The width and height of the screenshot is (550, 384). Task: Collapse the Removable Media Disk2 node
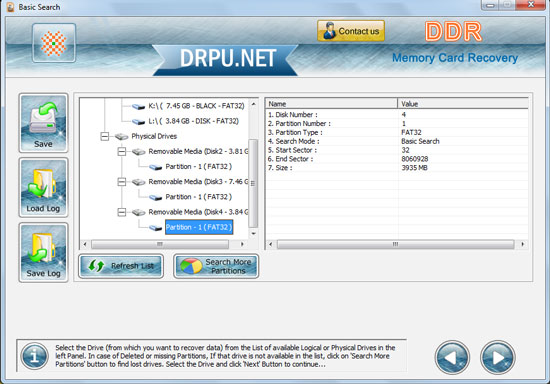tap(122, 151)
